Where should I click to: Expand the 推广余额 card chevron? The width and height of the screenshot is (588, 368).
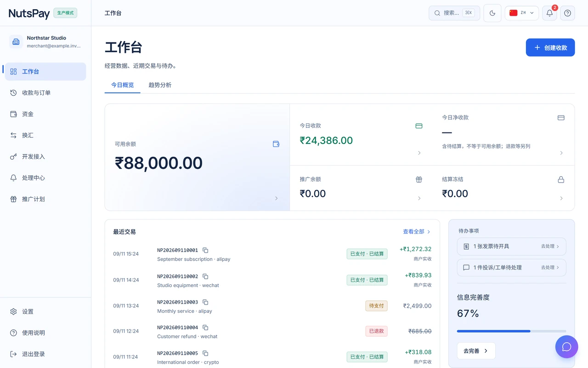[419, 198]
